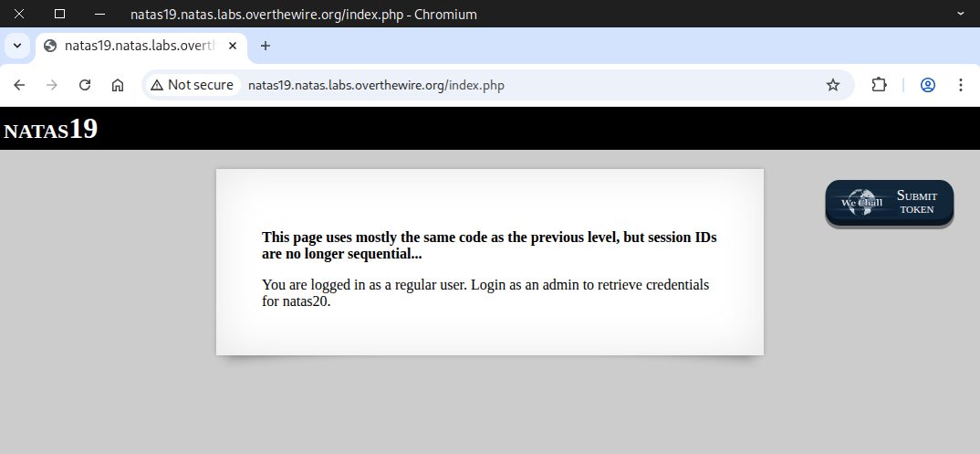
Task: Click the forward navigation arrow
Action: coord(52,85)
